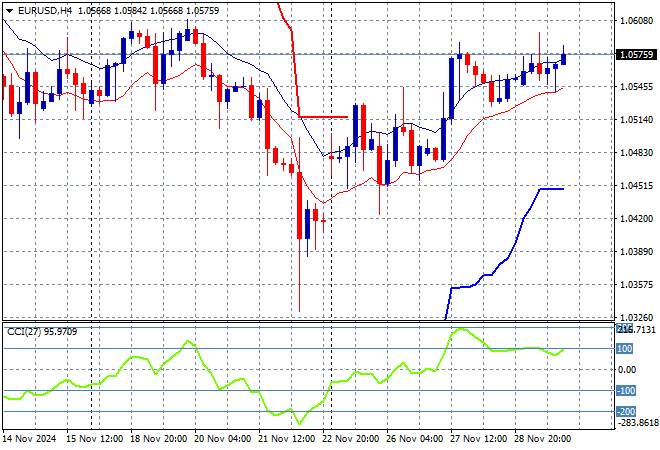
Task: Click the 21 Nov 12:00 time label
Action: click(x=287, y=439)
